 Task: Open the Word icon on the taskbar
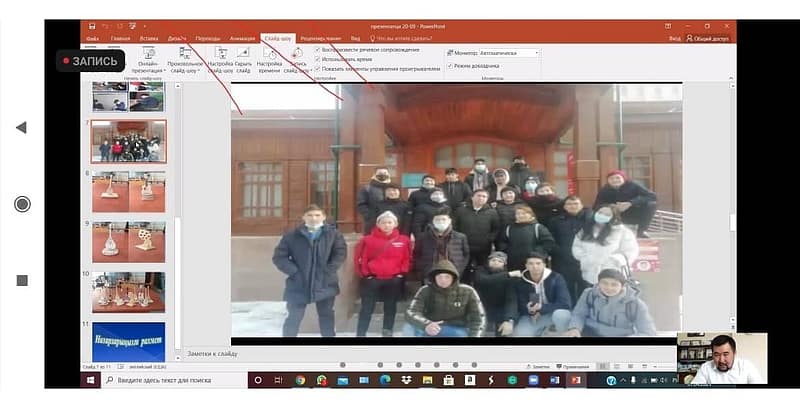pyautogui.click(x=555, y=380)
